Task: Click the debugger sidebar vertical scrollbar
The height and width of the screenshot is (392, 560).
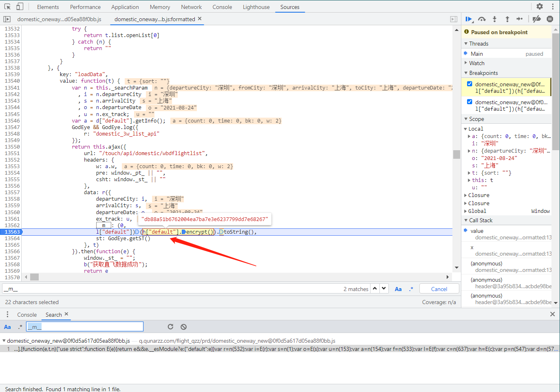Action: (556, 92)
